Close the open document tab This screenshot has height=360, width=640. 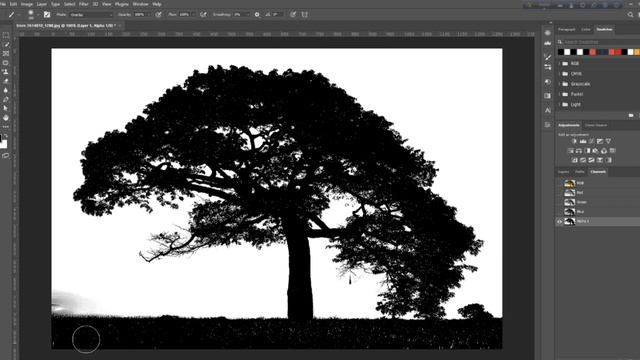tap(120, 26)
